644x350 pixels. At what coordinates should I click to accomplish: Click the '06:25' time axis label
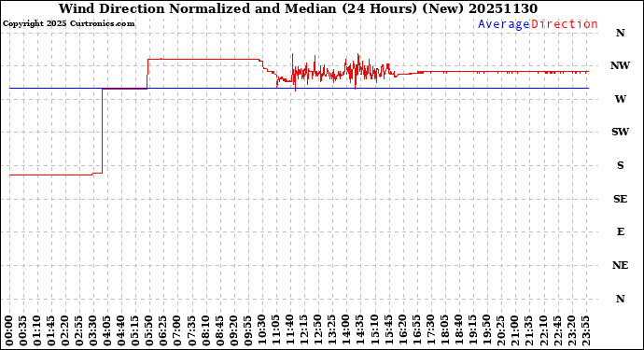[163, 331]
